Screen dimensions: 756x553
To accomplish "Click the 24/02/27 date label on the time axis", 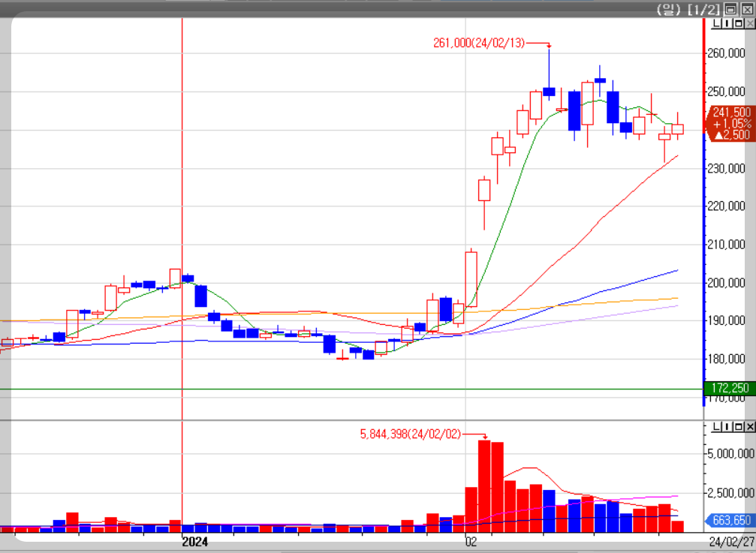I will [x=732, y=542].
